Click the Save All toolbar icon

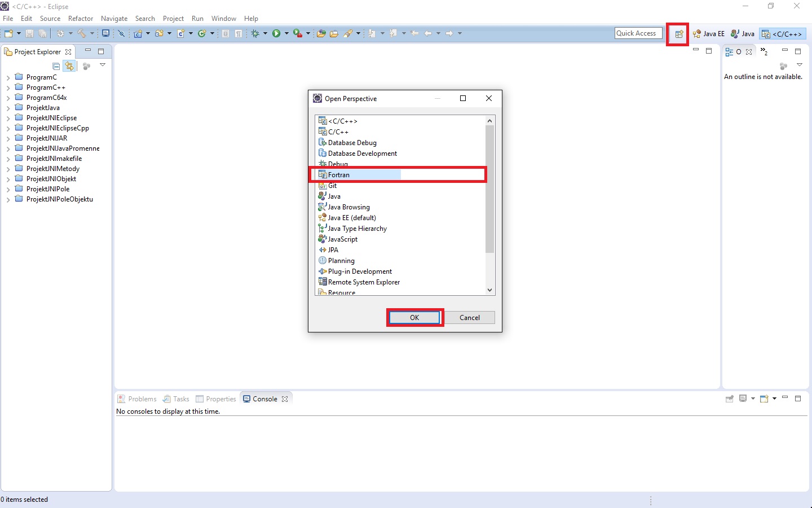tap(42, 33)
